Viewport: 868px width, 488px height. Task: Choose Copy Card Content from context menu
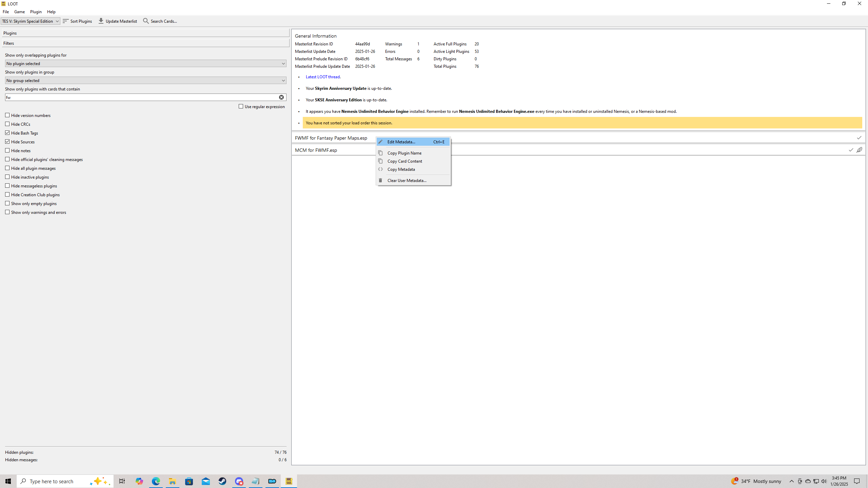405,161
